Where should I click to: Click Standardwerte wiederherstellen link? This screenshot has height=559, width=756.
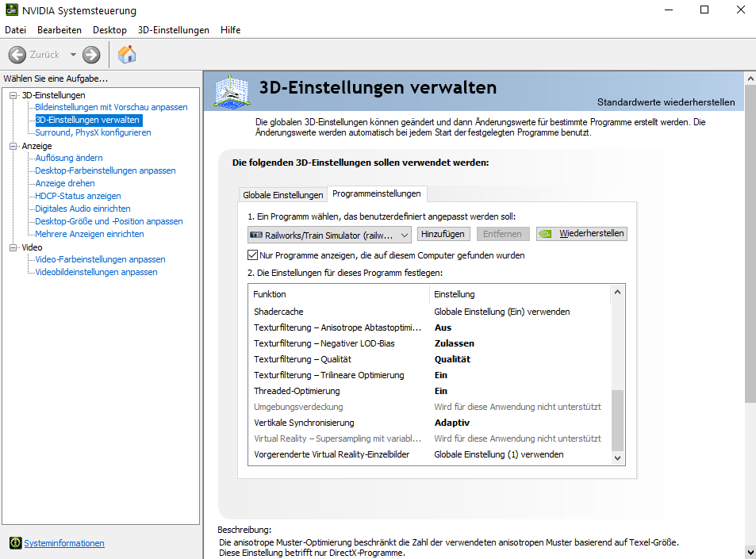click(666, 102)
